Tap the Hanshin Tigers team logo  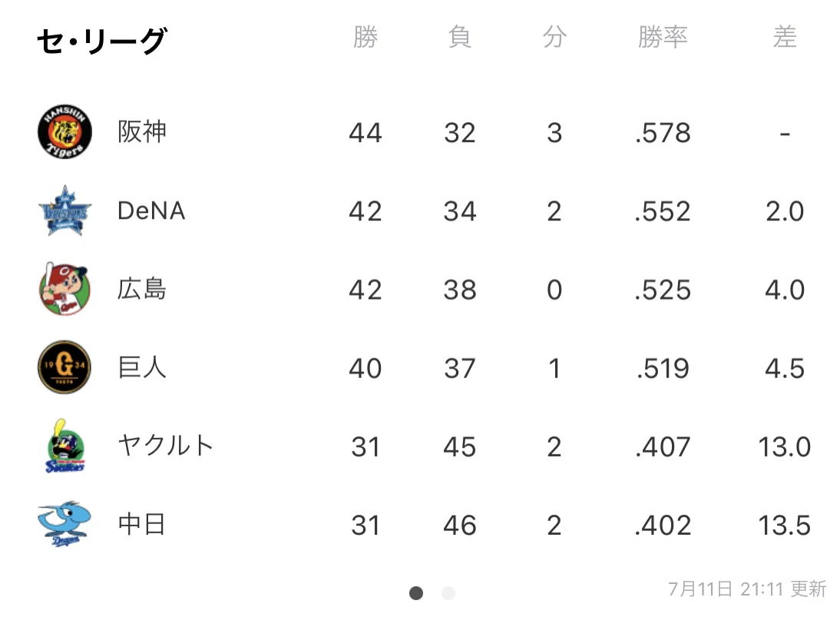(64, 132)
